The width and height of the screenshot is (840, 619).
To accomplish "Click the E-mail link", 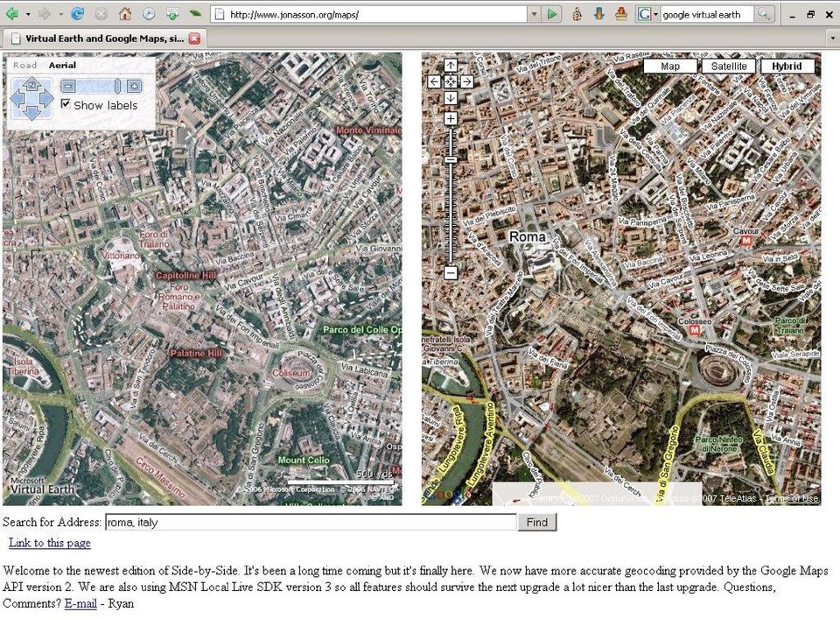I will pyautogui.click(x=80, y=603).
